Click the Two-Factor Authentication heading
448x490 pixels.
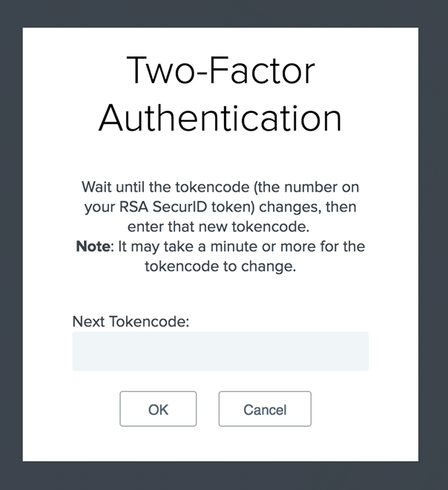pos(220,94)
